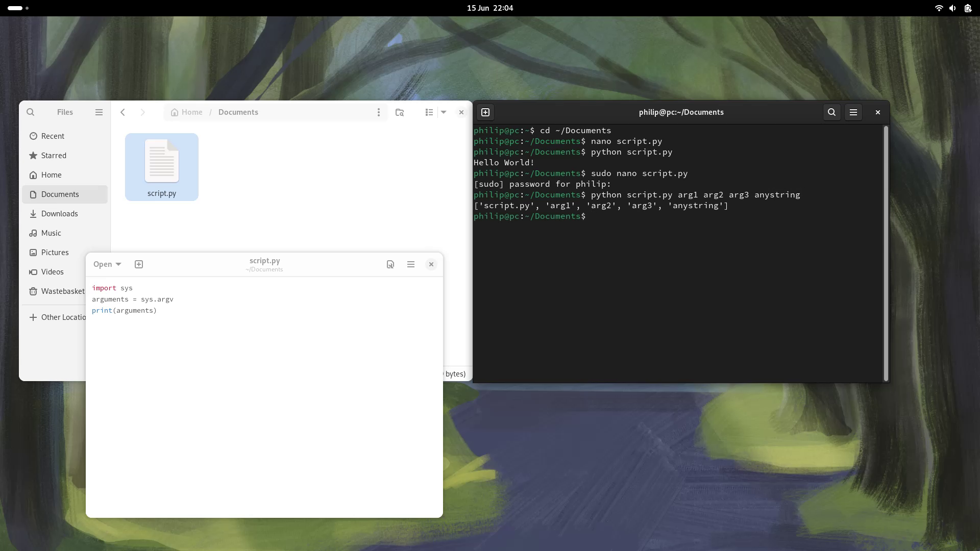Viewport: 980px width, 551px height.
Task: Click the search folder icon in Files
Action: 400,112
